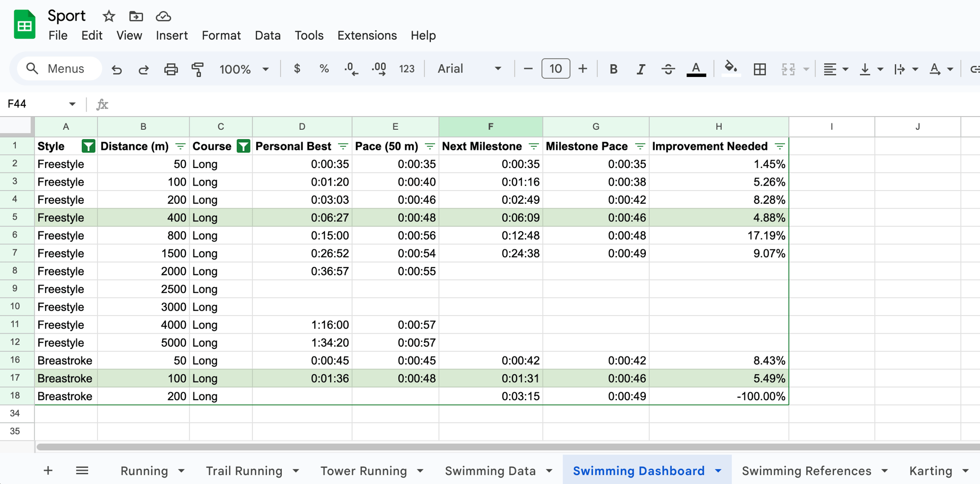980x484 pixels.
Task: Switch to the Swimming Data tab
Action: (x=490, y=471)
